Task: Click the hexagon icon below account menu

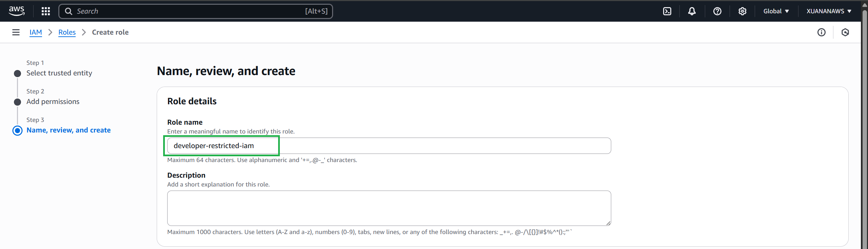Action: [845, 32]
